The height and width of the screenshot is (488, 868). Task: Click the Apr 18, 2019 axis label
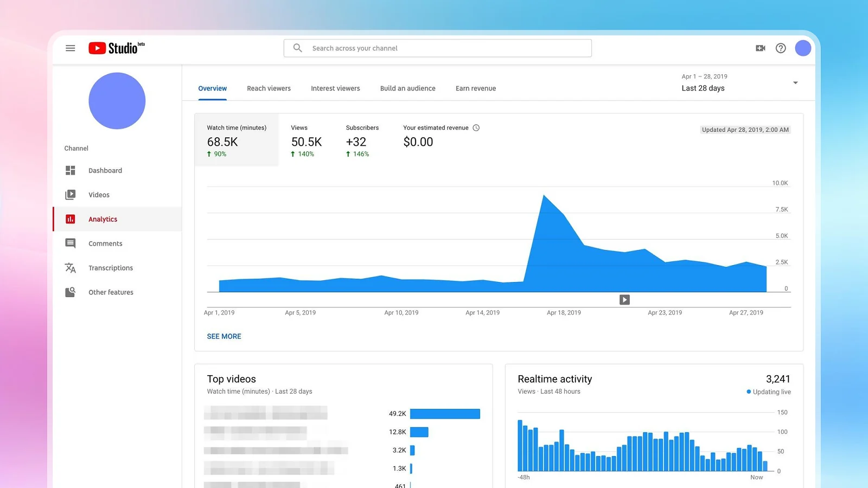coord(564,313)
